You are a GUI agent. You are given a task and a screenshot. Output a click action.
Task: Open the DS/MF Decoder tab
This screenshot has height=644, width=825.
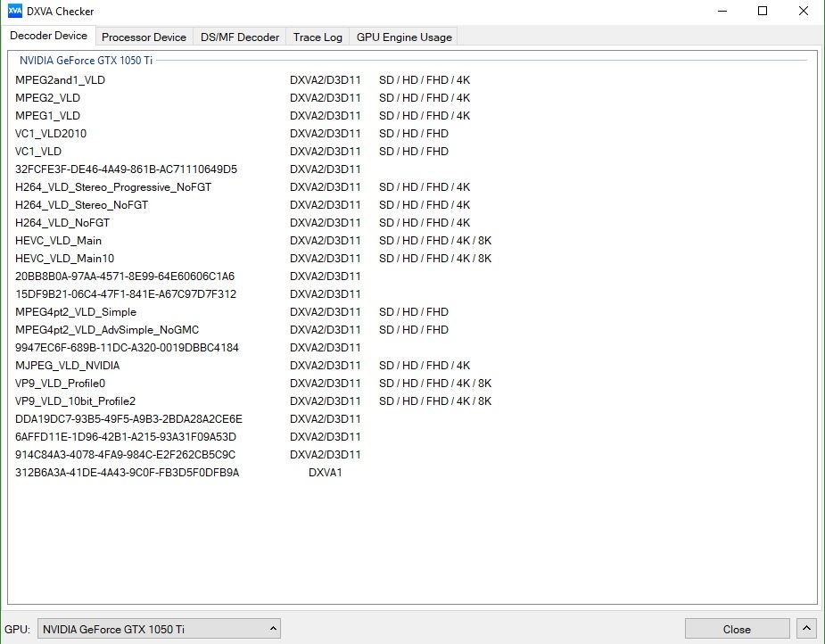240,37
